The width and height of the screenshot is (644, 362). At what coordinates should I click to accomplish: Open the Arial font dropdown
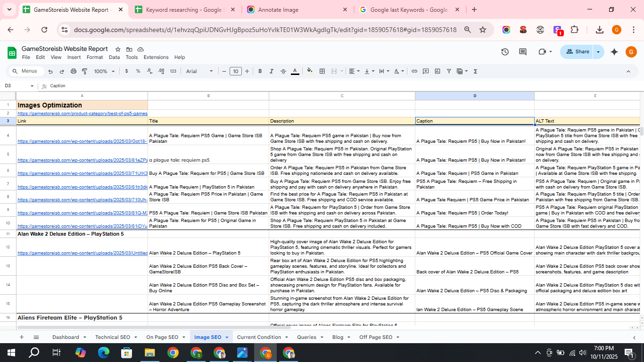(199, 71)
